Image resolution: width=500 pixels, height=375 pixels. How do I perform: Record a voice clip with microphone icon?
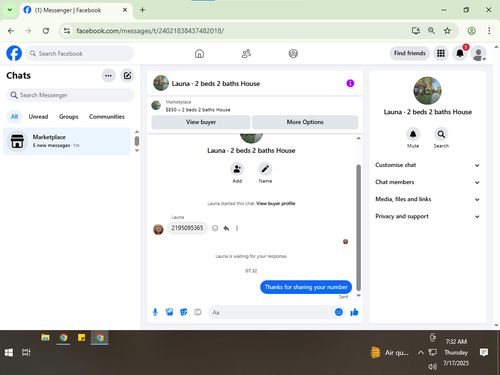(x=155, y=312)
